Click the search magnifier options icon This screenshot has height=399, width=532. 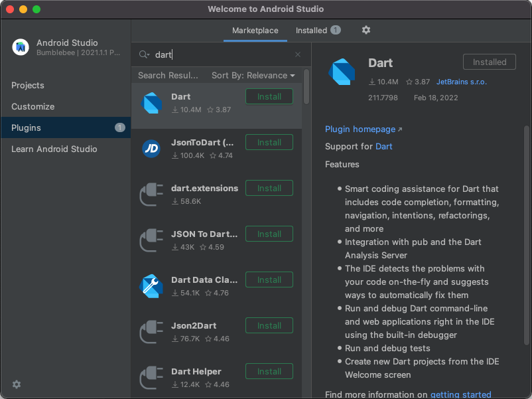coord(144,54)
